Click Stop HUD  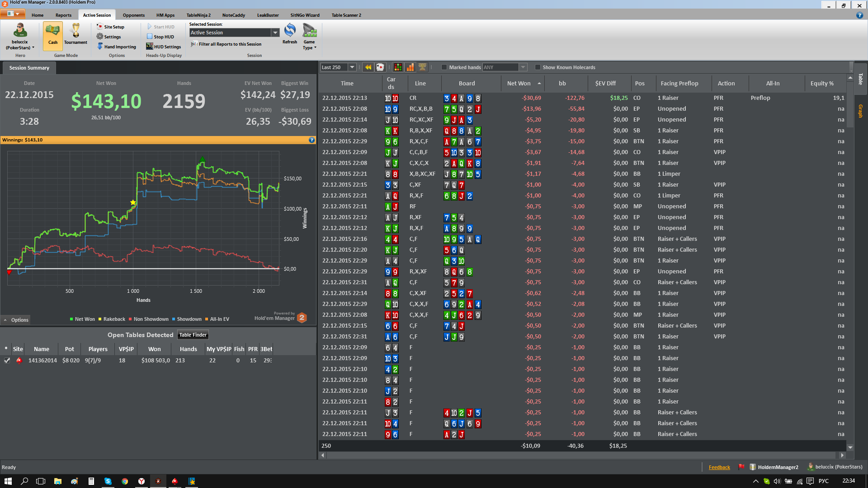tap(160, 37)
